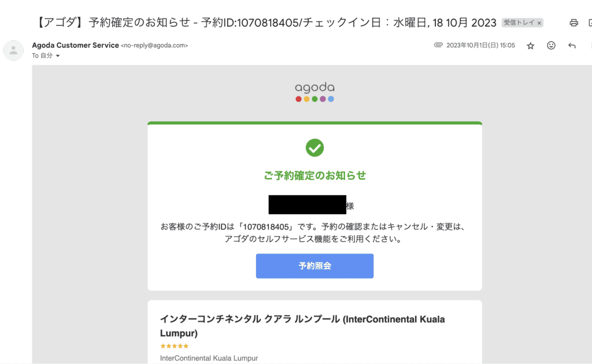Click the colored dots under the Agoda logo

314,99
